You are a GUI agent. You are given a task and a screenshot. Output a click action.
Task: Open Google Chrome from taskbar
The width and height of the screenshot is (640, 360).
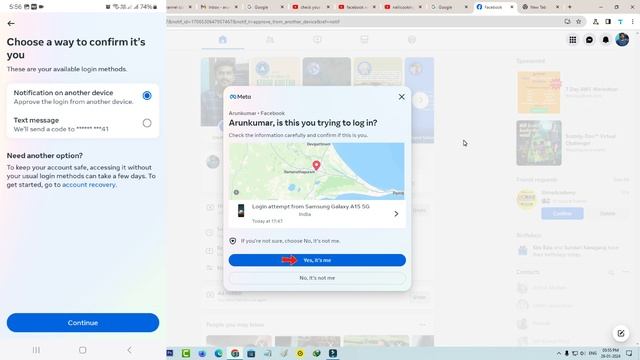[x=235, y=353]
